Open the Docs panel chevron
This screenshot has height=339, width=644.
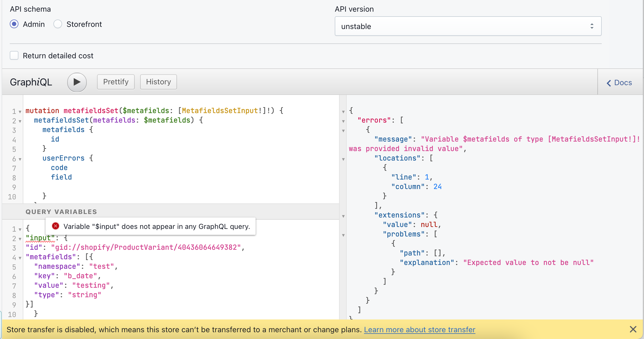point(609,83)
